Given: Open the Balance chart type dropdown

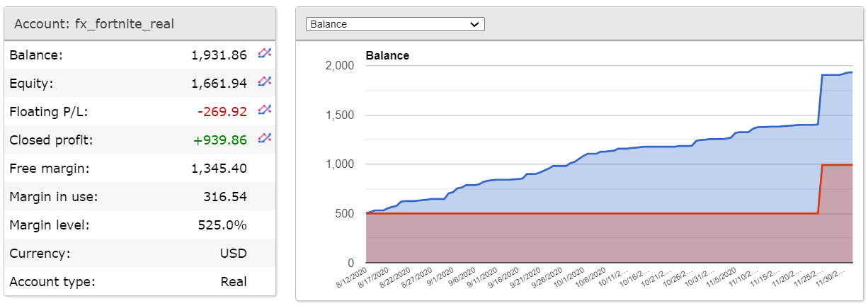Looking at the screenshot, I should pyautogui.click(x=395, y=24).
